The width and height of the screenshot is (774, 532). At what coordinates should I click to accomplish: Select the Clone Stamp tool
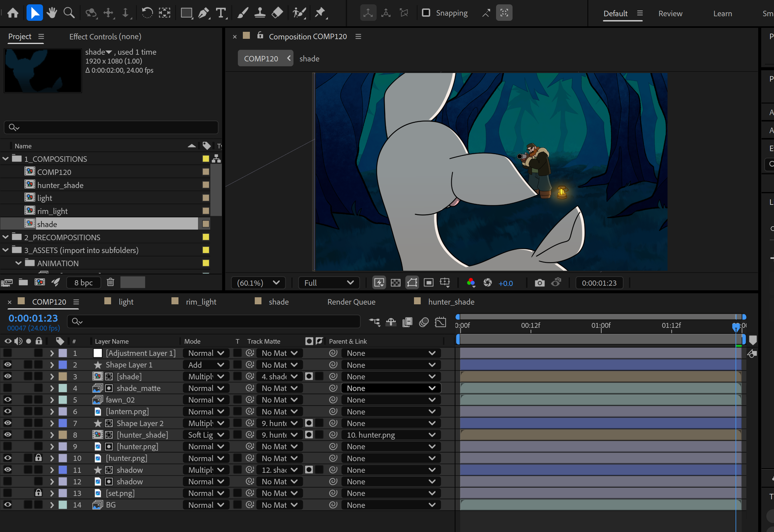[x=260, y=13]
